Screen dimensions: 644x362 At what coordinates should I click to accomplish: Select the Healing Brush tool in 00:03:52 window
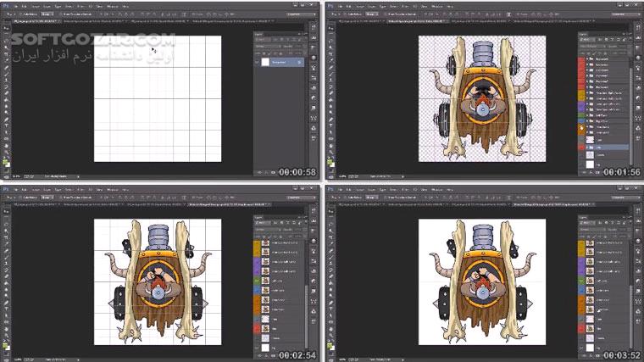(x=330, y=251)
